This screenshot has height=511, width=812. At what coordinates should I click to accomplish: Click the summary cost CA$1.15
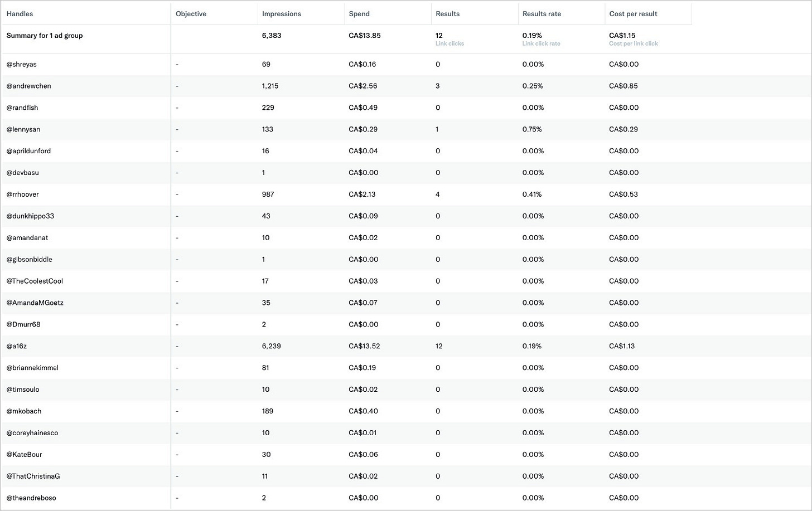pos(622,36)
